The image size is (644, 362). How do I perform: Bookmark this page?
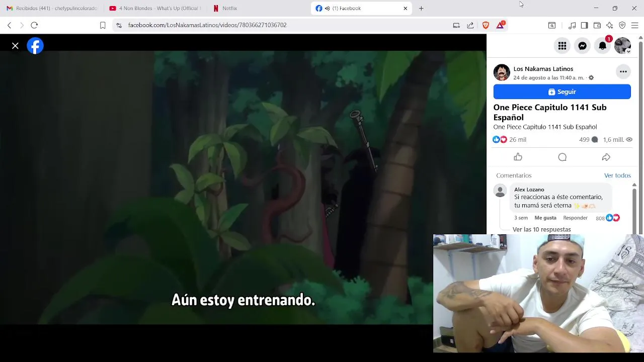[x=103, y=25]
